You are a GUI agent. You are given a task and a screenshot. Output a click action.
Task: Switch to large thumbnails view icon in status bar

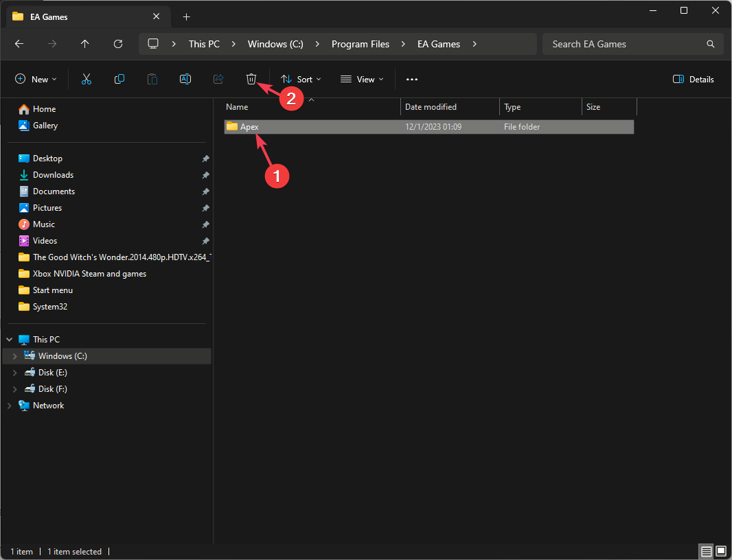coord(720,552)
